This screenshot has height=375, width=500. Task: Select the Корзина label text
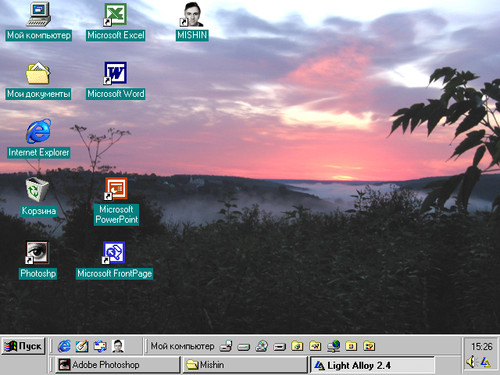point(38,211)
